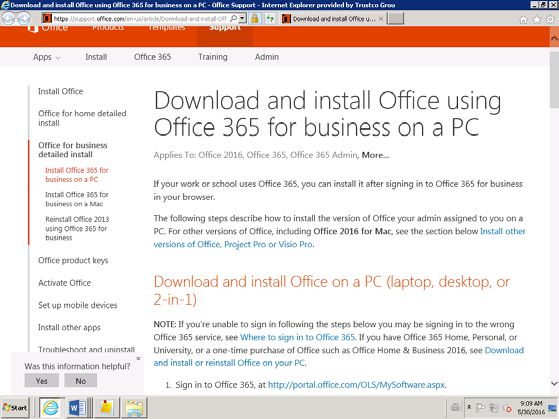Click the search magnifier in address bar
The image size is (559, 419).
[234, 18]
